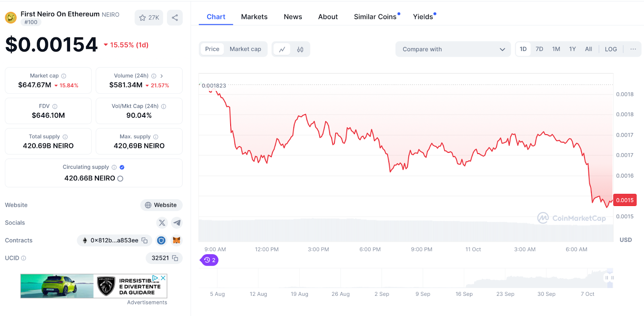Click the current price 0.0015 label
The width and height of the screenshot is (644, 316).
[x=625, y=200]
